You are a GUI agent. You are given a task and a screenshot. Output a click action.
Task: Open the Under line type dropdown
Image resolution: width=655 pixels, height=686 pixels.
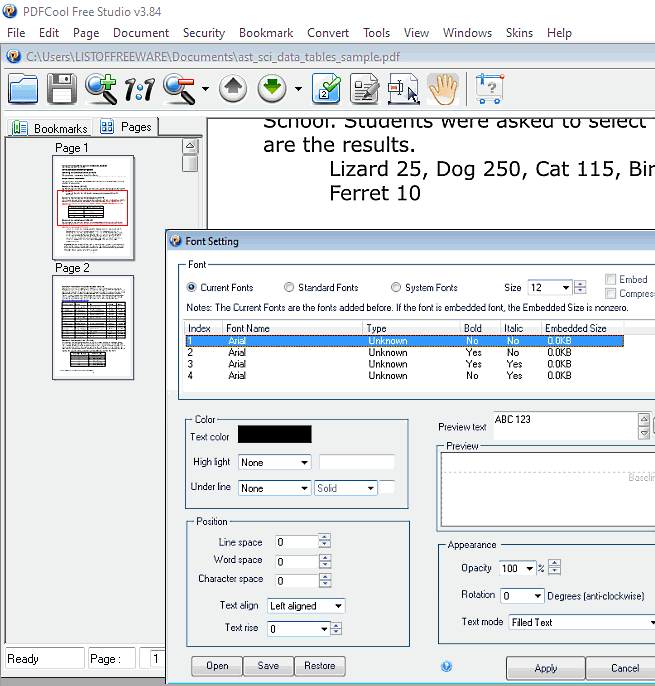click(304, 488)
